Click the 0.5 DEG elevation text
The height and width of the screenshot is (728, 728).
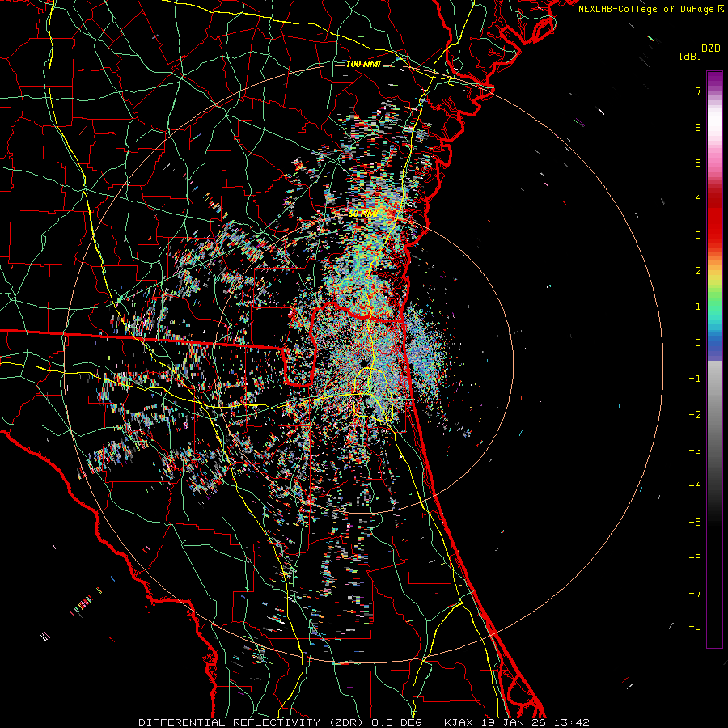click(398, 722)
